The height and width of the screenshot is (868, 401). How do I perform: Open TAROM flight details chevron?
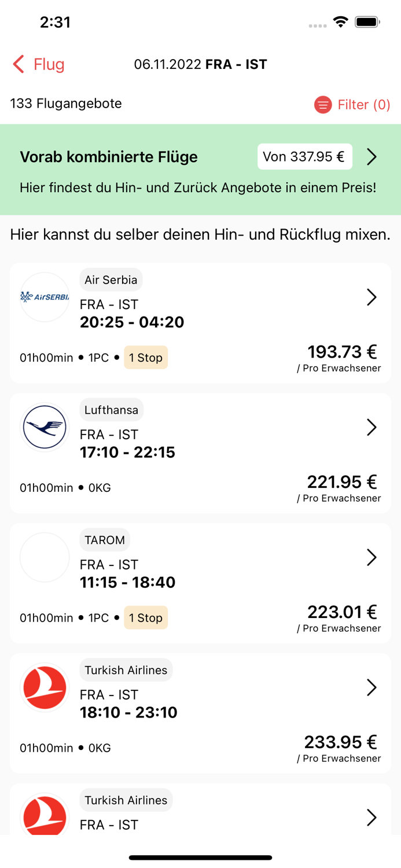(371, 557)
